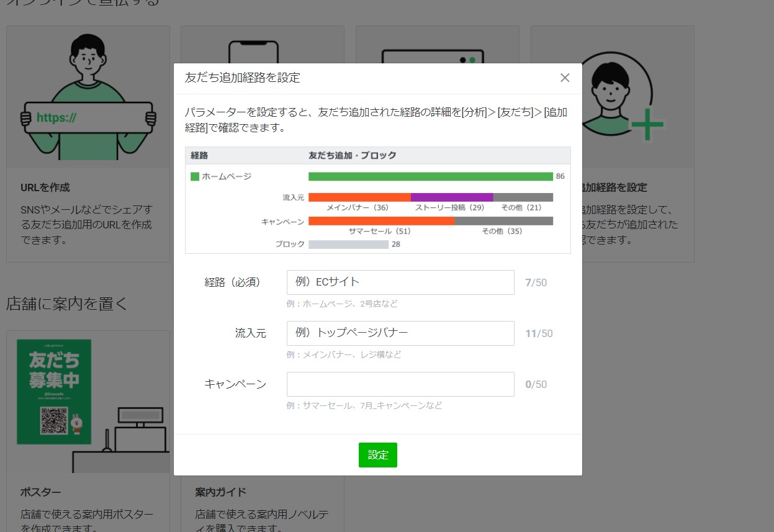Click the person with plus sign illustration
This screenshot has height=532, width=774.
[613, 96]
